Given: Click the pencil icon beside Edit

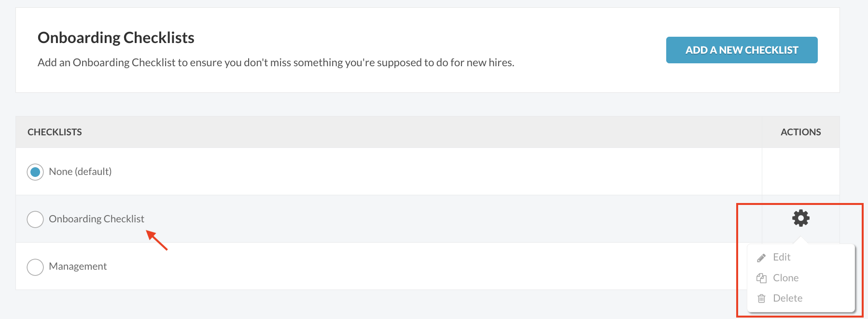Looking at the screenshot, I should pyautogui.click(x=761, y=258).
